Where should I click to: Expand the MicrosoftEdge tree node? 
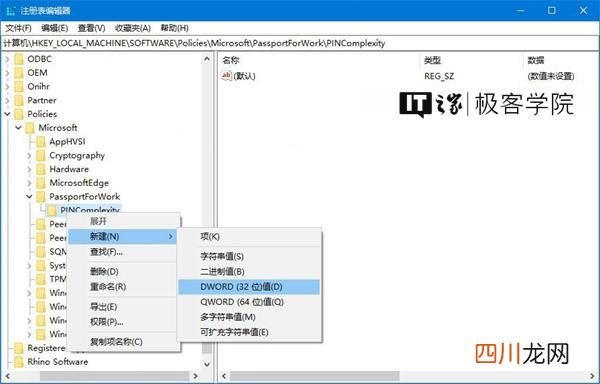(29, 183)
